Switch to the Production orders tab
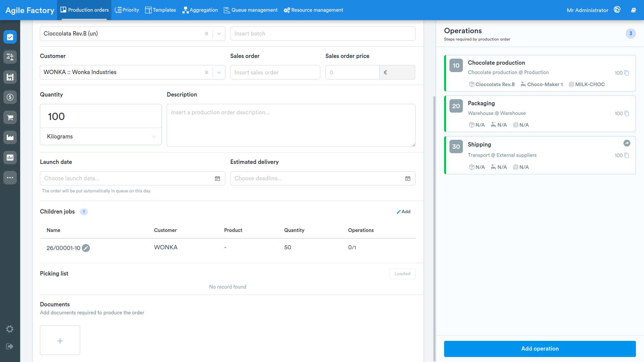This screenshot has width=644, height=362. click(x=85, y=10)
